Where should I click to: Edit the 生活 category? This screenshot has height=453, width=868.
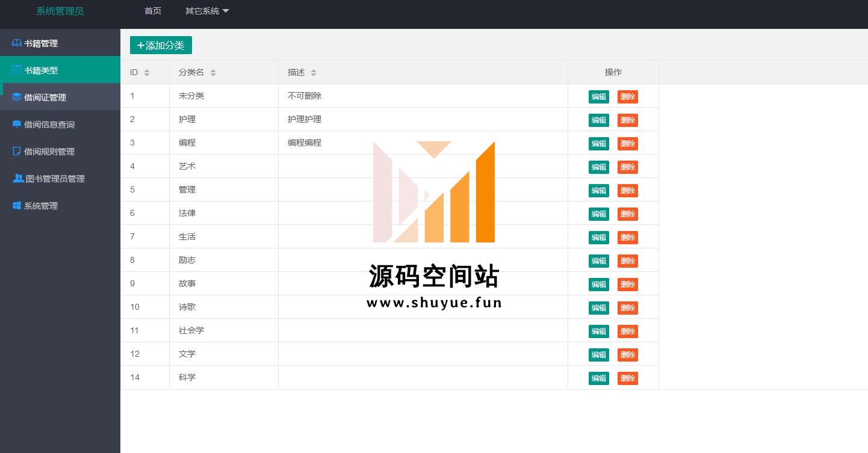pos(598,238)
